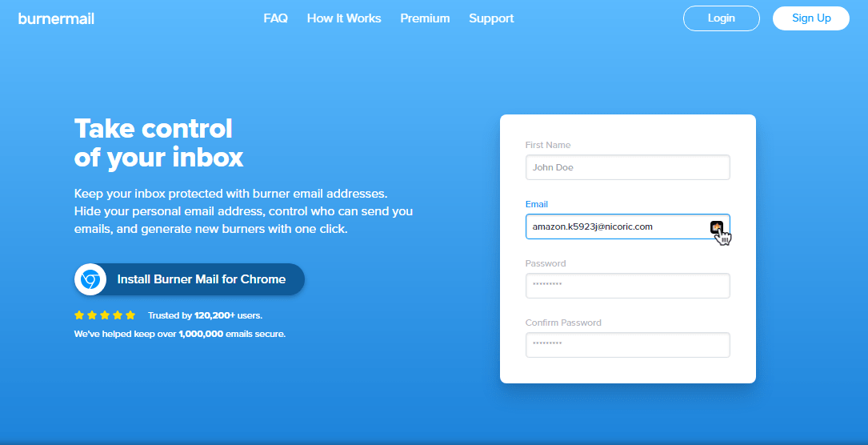Open How It Works section
Image resolution: width=868 pixels, height=445 pixels.
[x=344, y=18]
